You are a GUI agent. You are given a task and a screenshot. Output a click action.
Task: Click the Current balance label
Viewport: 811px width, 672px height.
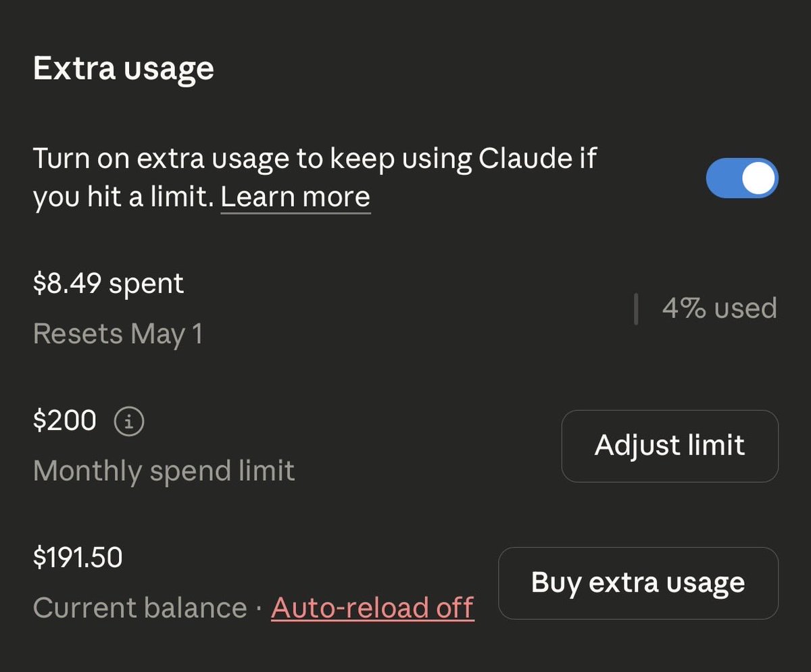(140, 608)
